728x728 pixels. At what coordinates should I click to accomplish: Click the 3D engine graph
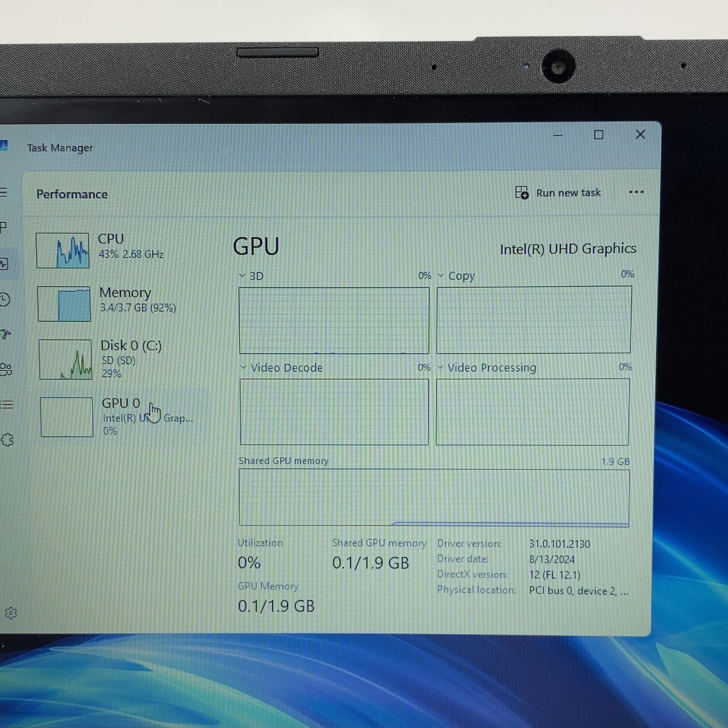click(x=334, y=321)
